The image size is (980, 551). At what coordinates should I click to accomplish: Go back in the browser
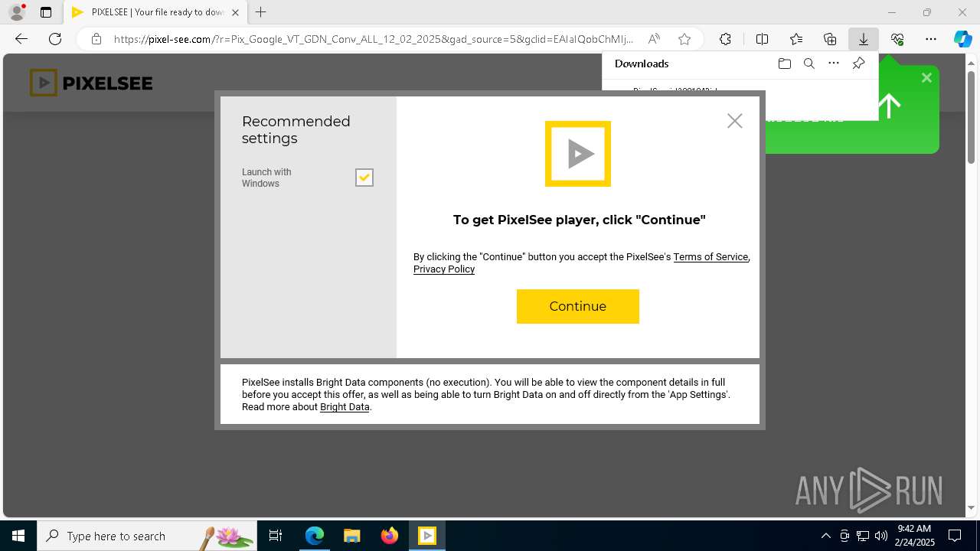[x=21, y=39]
